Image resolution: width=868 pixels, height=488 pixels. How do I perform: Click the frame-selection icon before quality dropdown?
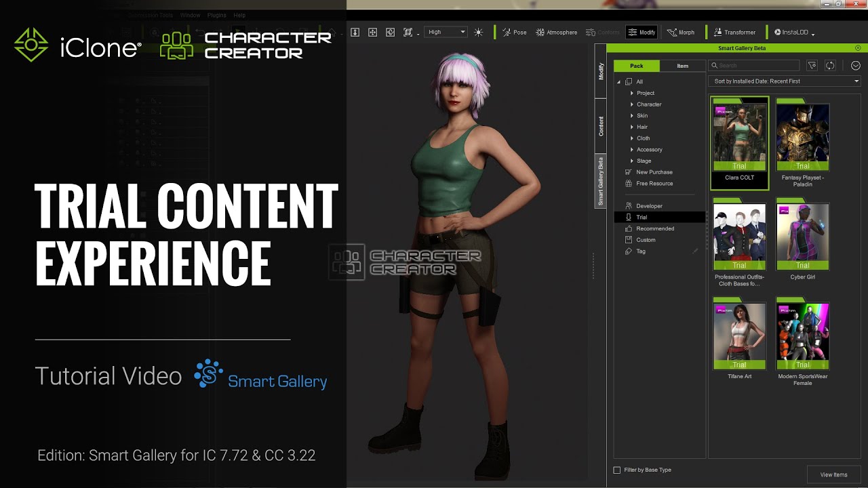click(x=408, y=32)
